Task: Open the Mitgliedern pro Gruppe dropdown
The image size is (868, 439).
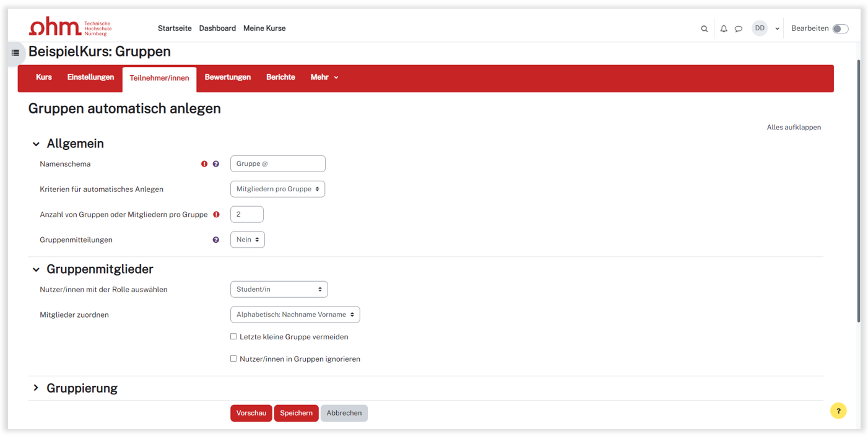Action: 277,189
